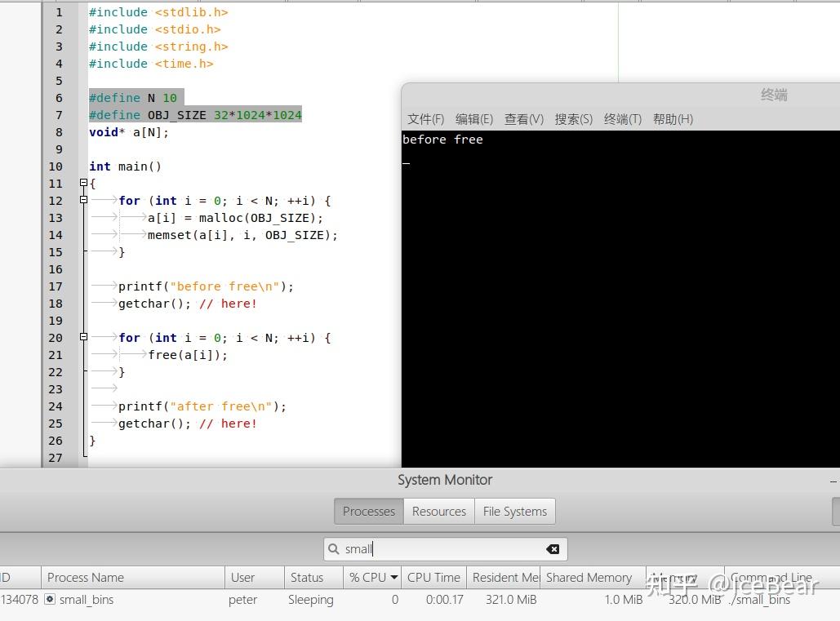Click the free(a[i]) line in the editor
This screenshot has width=840, height=621.
(188, 355)
